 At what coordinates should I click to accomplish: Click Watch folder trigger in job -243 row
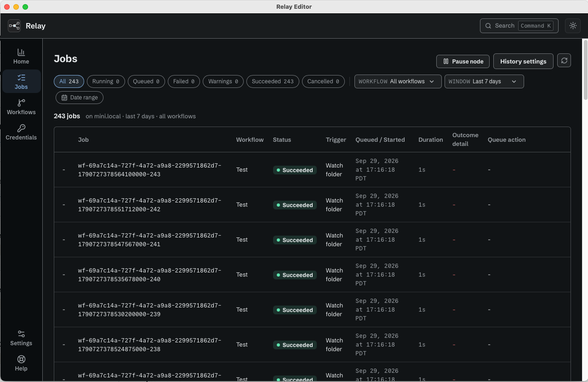(334, 170)
